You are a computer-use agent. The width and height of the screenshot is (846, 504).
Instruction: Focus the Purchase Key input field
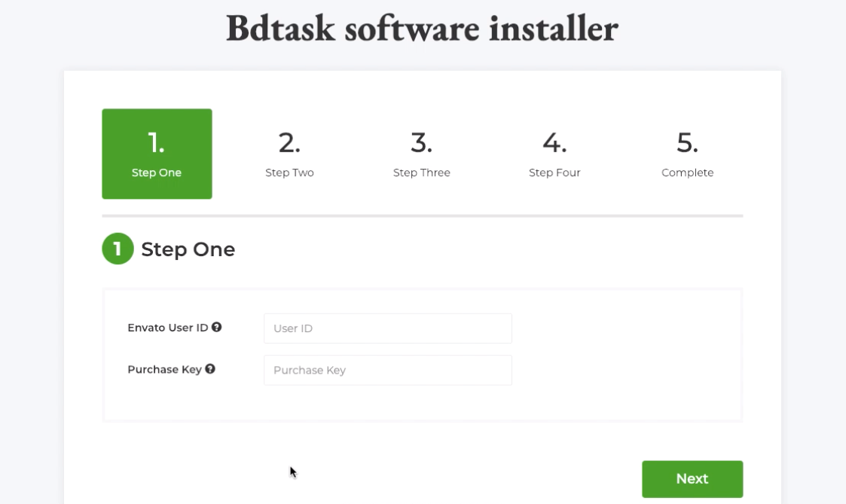click(387, 370)
